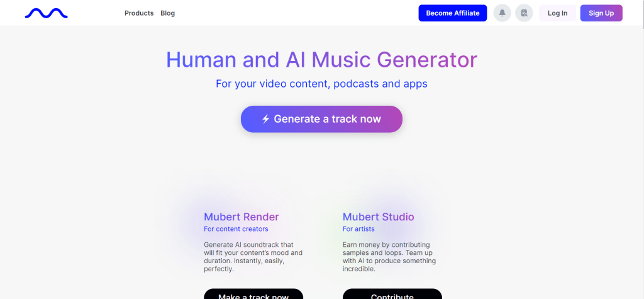Image resolution: width=644 pixels, height=299 pixels.
Task: Click the Make a track now button
Action: (x=253, y=294)
